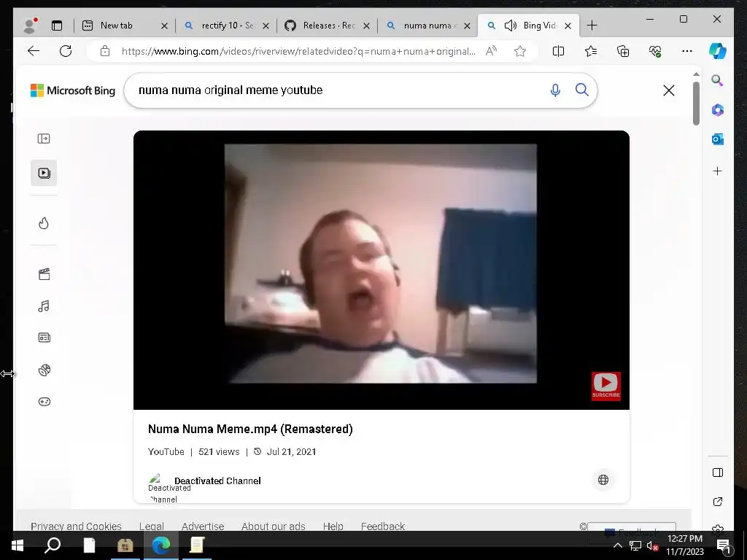Open Read aloud in address bar
This screenshot has width=747, height=560.
pyautogui.click(x=491, y=51)
